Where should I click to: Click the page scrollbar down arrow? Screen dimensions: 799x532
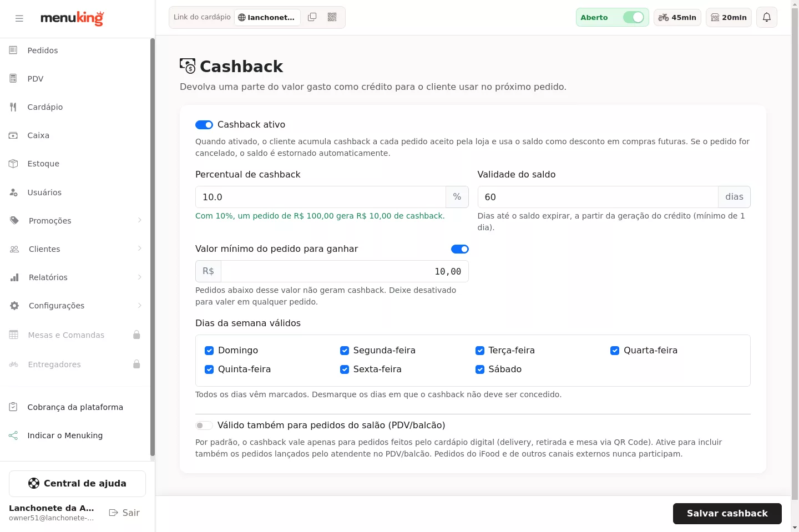pos(795,528)
